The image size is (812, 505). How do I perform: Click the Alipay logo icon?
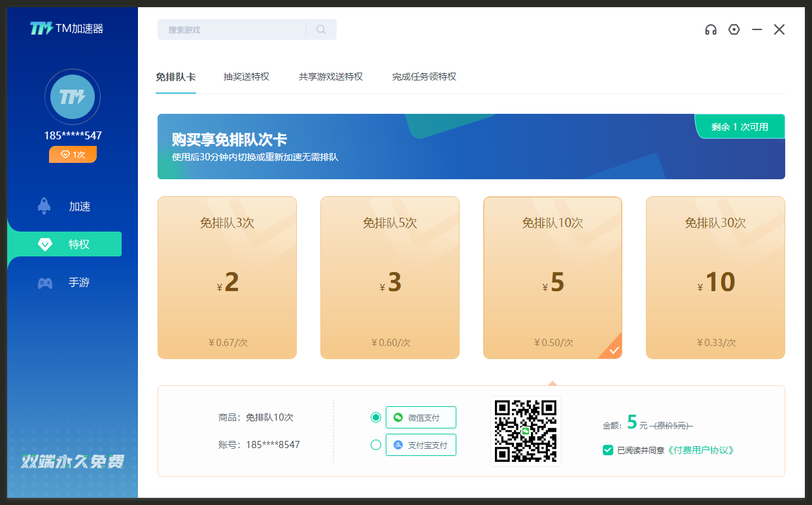tap(398, 445)
